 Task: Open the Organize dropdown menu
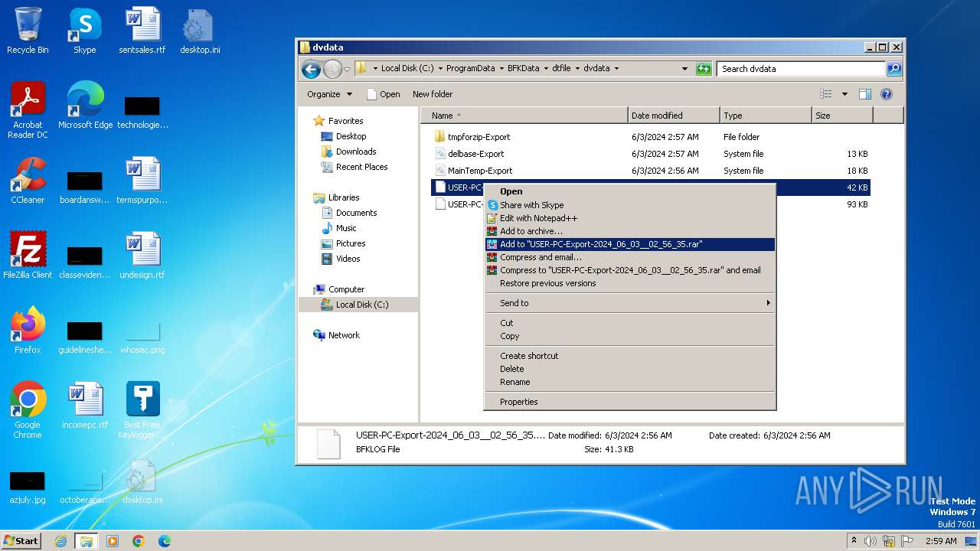(330, 94)
